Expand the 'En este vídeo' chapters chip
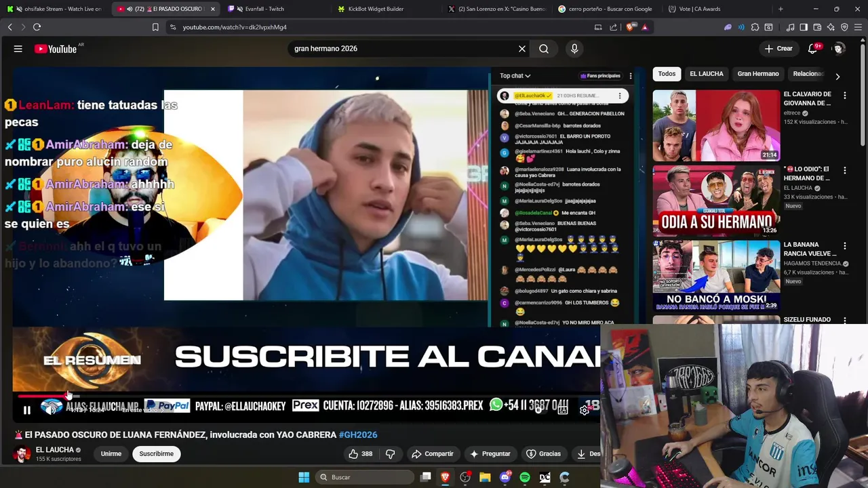The height and width of the screenshot is (488, 868). point(142,410)
